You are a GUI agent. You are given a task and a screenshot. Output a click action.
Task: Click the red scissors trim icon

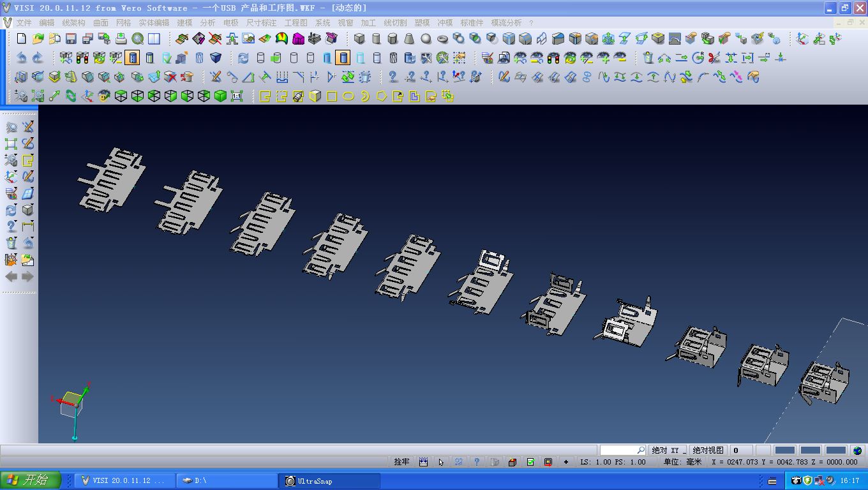(x=714, y=58)
